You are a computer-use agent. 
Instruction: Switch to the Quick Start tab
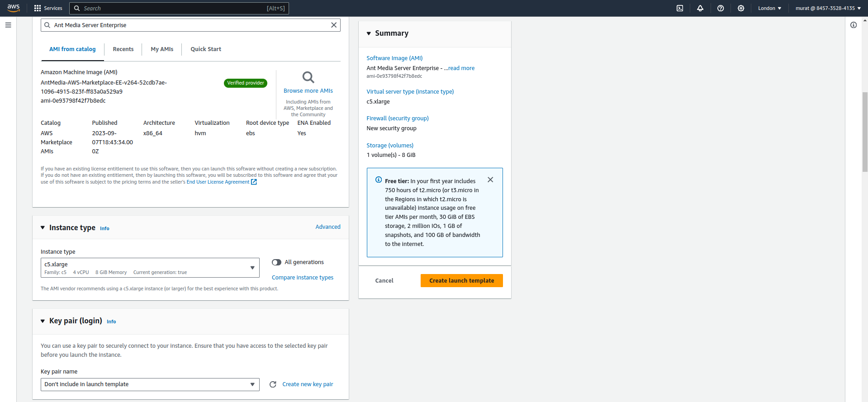(206, 49)
